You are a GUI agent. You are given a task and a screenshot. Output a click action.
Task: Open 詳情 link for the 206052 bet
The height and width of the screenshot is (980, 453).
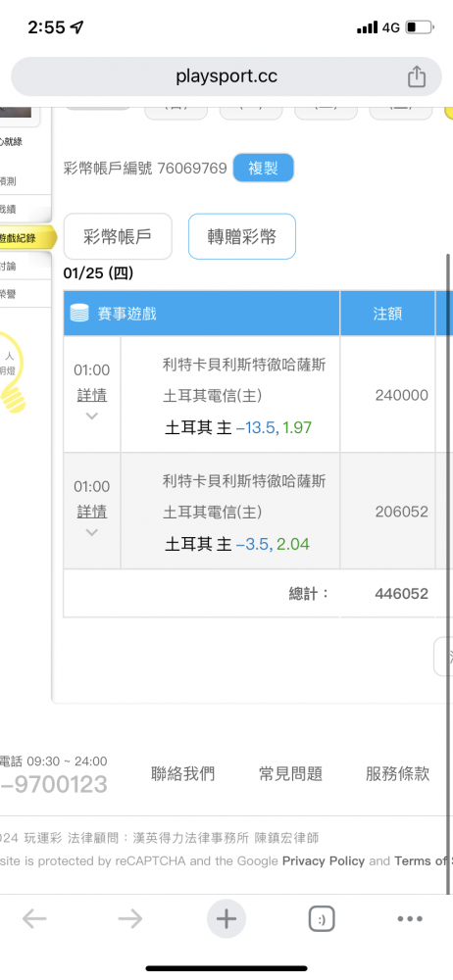91,512
